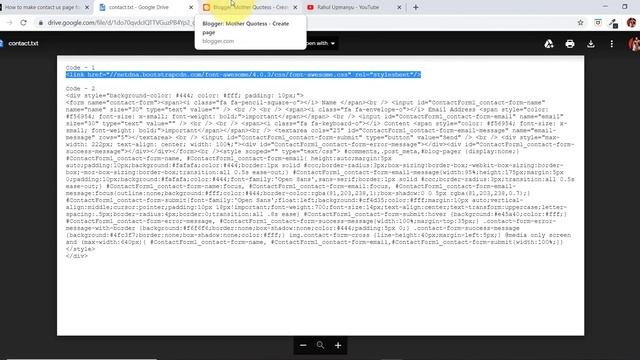Close the contact.txt Google Drive tab
Viewport: 640px width, 360px height.
191,7
